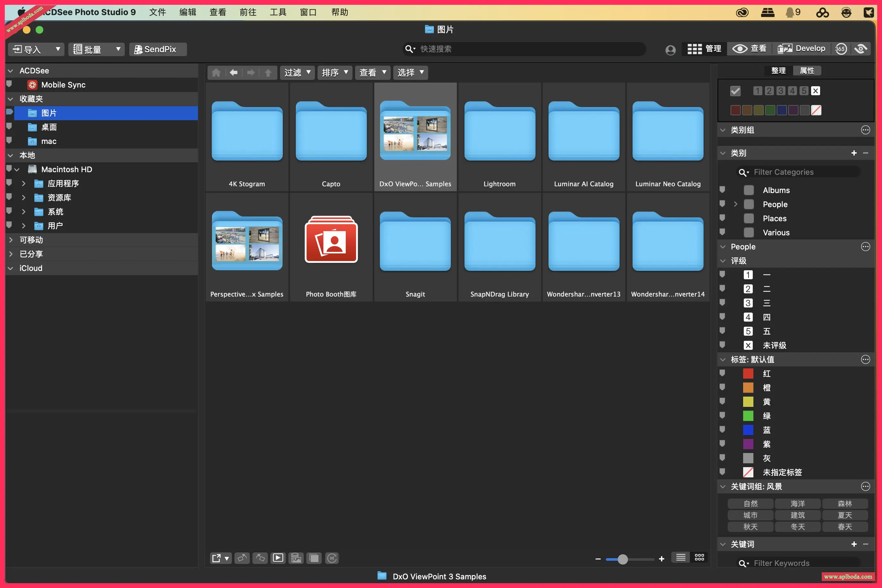Toggle the tagged checkmark checkbox
Screen dimensions: 882x588
pyautogui.click(x=735, y=91)
